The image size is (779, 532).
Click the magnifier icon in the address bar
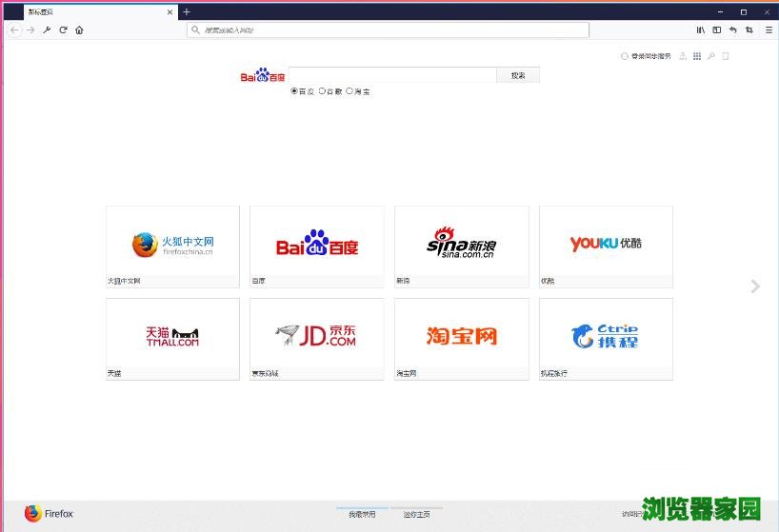(196, 30)
